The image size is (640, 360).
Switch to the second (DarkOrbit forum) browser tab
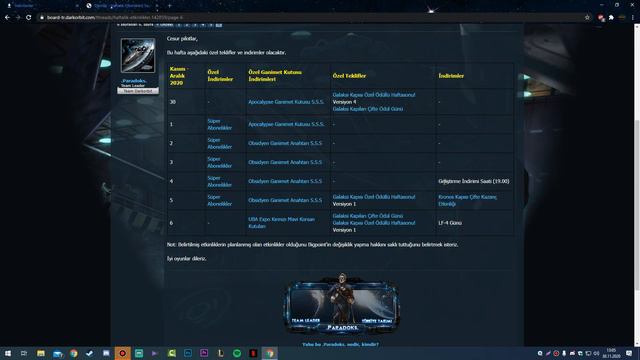(122, 6)
